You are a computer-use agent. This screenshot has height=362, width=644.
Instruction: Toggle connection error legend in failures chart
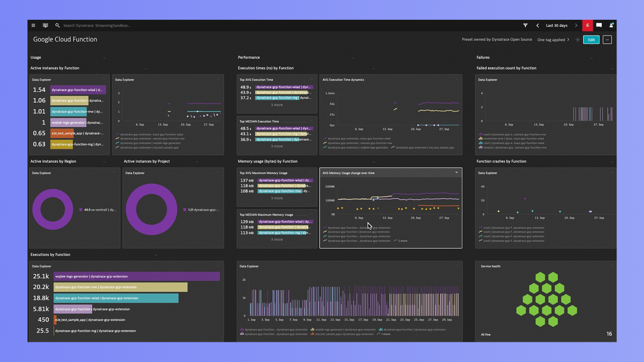click(512, 138)
